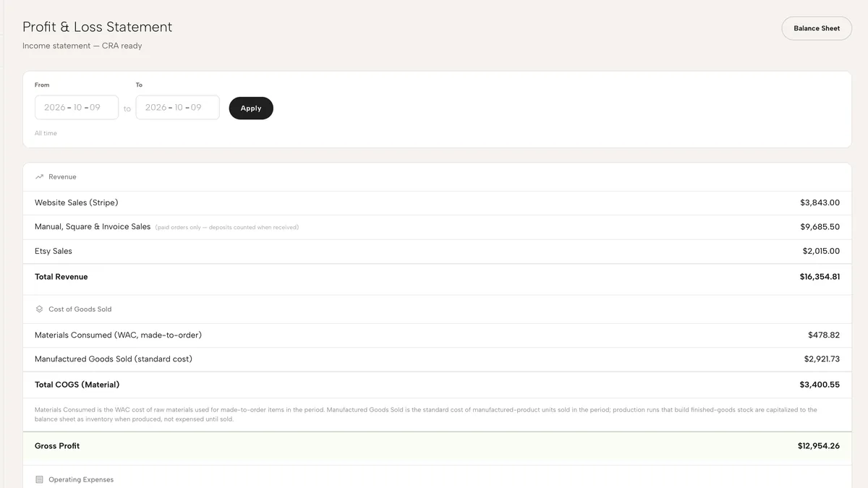Click the Total COGS (Material) amount
Screen dimensions: 868x488
point(820,385)
